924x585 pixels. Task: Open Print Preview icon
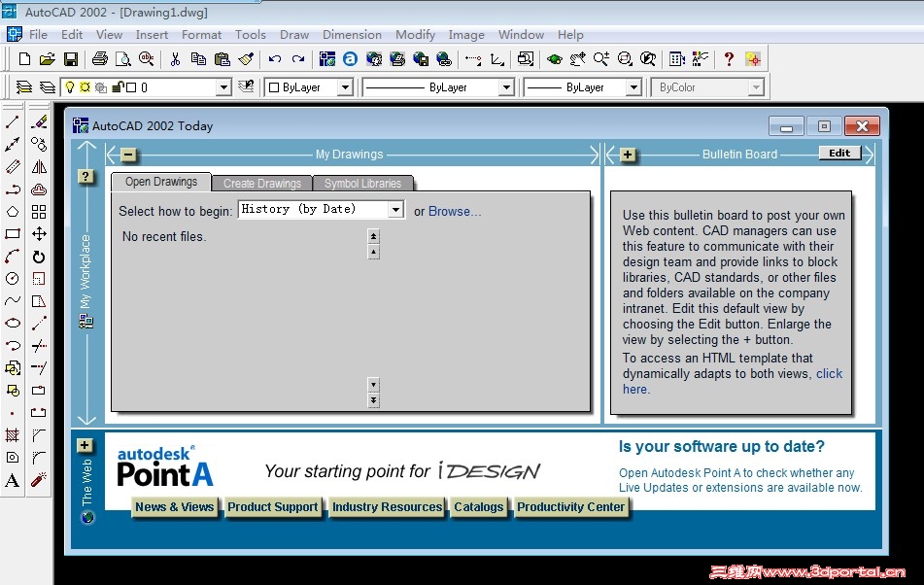tap(122, 59)
